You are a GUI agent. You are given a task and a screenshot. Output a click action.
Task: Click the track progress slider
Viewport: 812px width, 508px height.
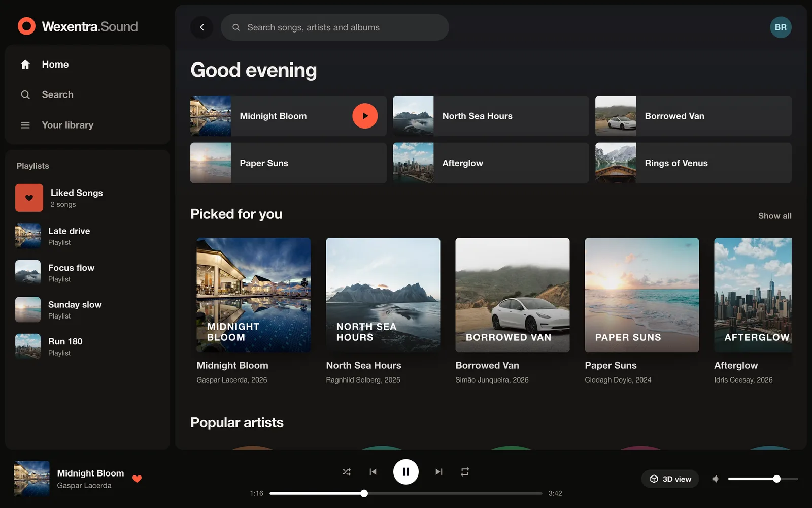(x=406, y=493)
